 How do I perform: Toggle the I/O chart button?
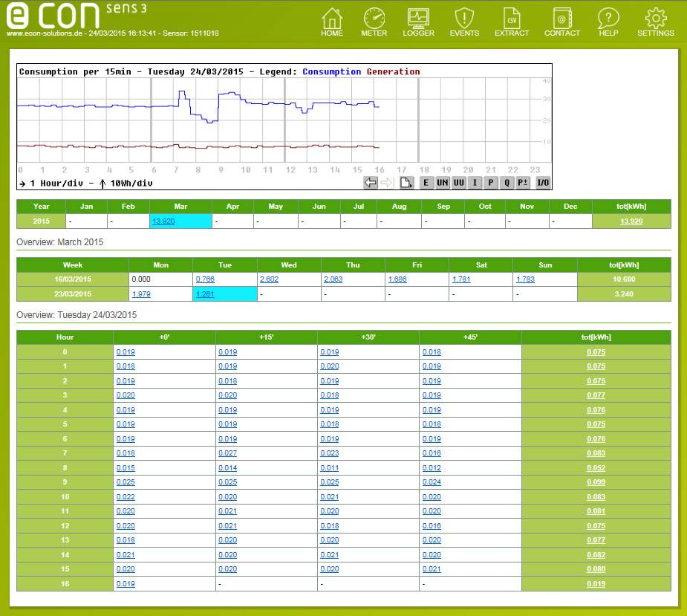pos(543,183)
